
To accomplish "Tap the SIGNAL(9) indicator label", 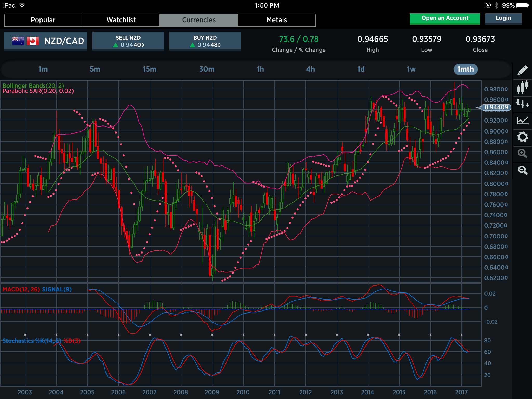I will pos(57,289).
